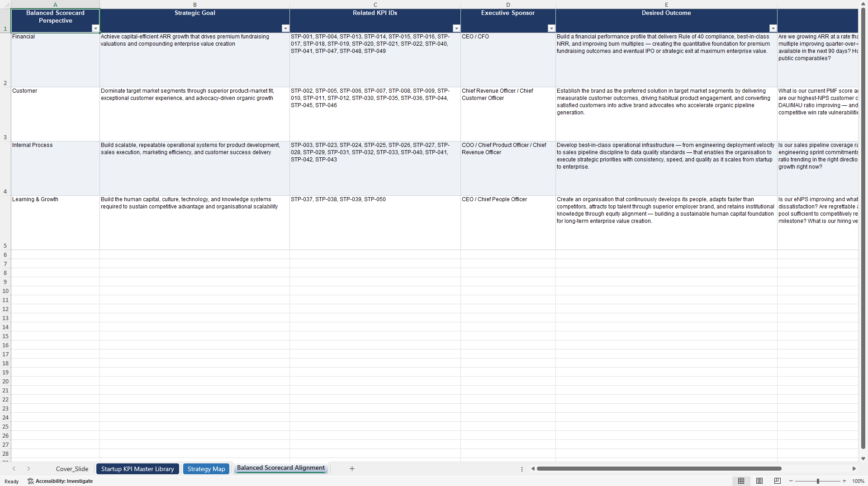This screenshot has height=486, width=868.
Task: Select Balanced Scorecard Alignment sheet tab
Action: pyautogui.click(x=281, y=468)
